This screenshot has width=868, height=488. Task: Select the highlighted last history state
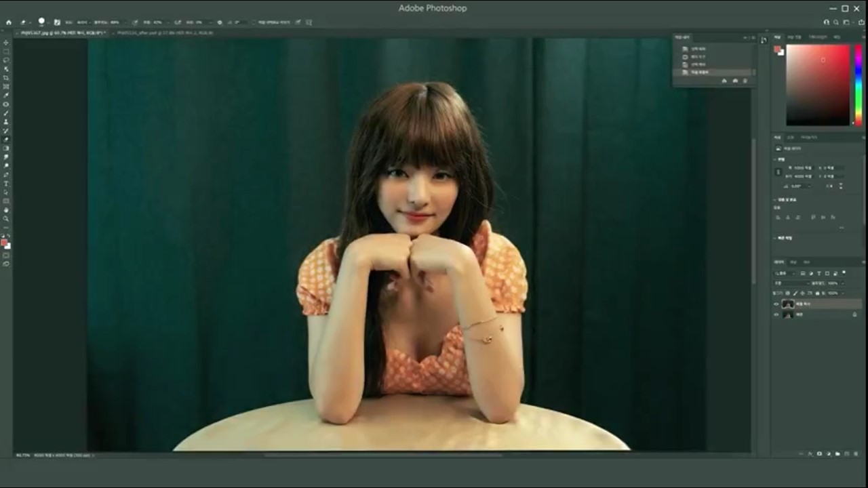point(713,72)
